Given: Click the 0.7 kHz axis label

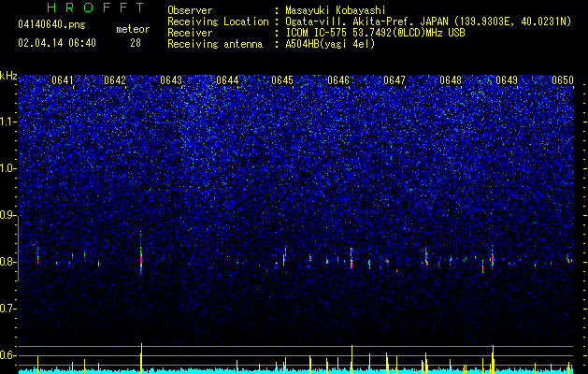Looking at the screenshot, I should click(x=8, y=309).
